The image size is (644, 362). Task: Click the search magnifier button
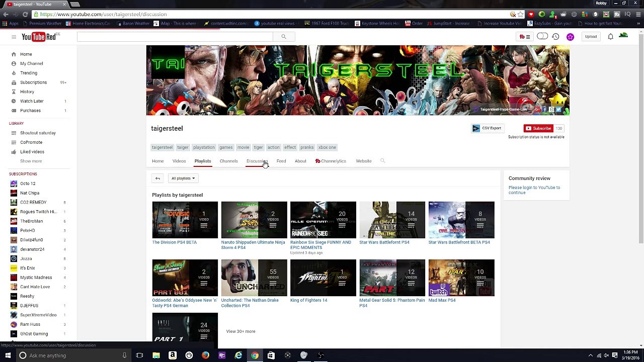pyautogui.click(x=284, y=37)
